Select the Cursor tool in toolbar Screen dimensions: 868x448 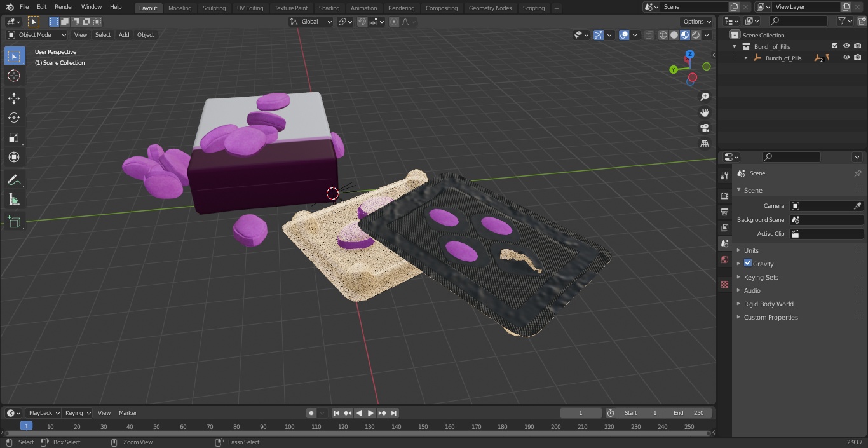pos(14,76)
